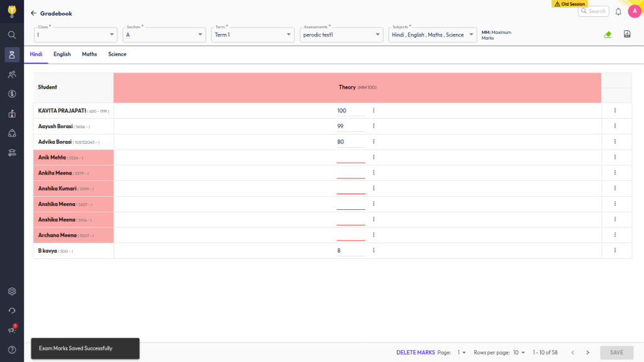
Task: Switch to the Science tab
Action: (117, 55)
